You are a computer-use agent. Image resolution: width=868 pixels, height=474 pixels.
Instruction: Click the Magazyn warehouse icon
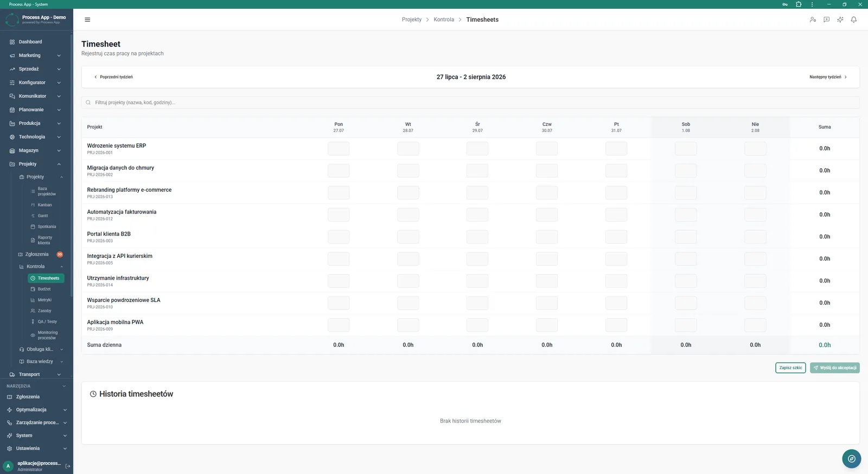[x=12, y=150]
